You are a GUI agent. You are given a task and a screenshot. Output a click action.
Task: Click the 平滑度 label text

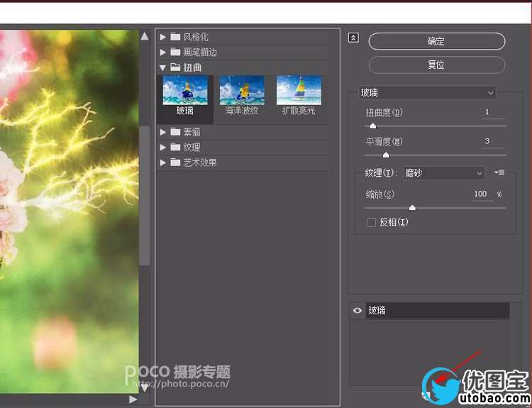tap(384, 141)
